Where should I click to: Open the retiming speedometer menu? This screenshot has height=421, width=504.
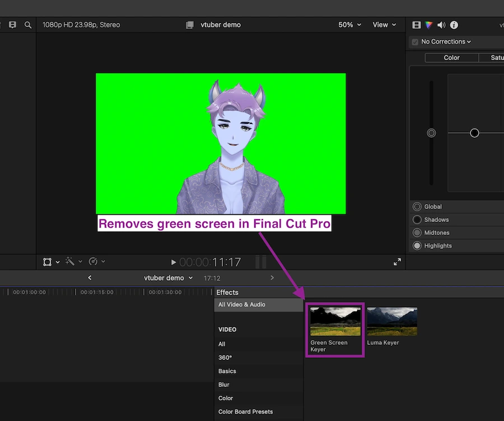click(x=97, y=261)
